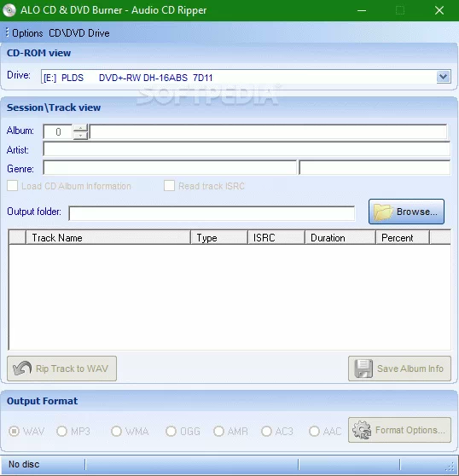Sort by Duration column header

coord(340,237)
